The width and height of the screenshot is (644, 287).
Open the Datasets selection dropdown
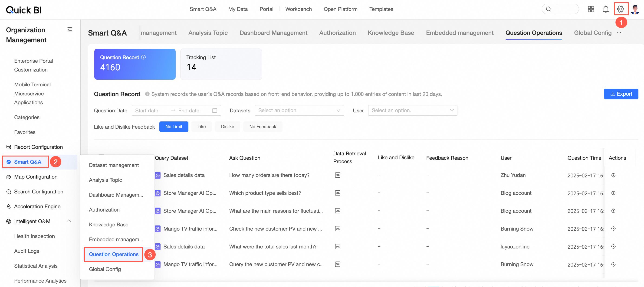coord(299,110)
